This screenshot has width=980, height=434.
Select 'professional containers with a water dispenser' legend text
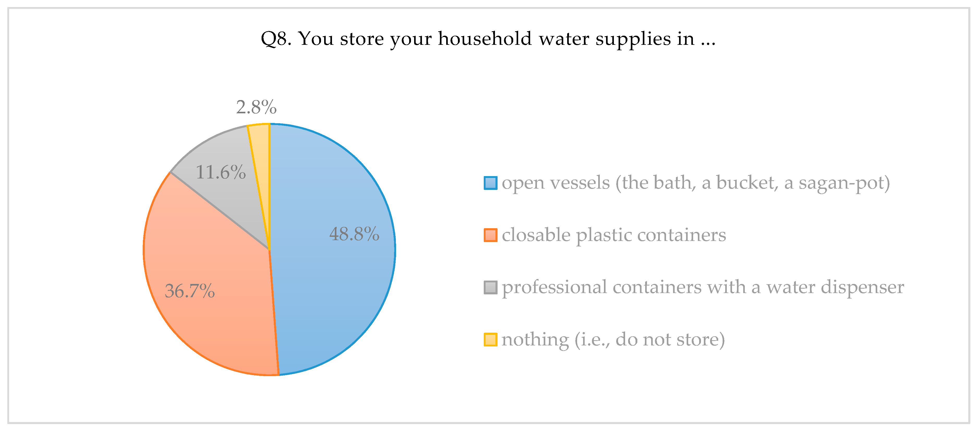[x=703, y=287]
